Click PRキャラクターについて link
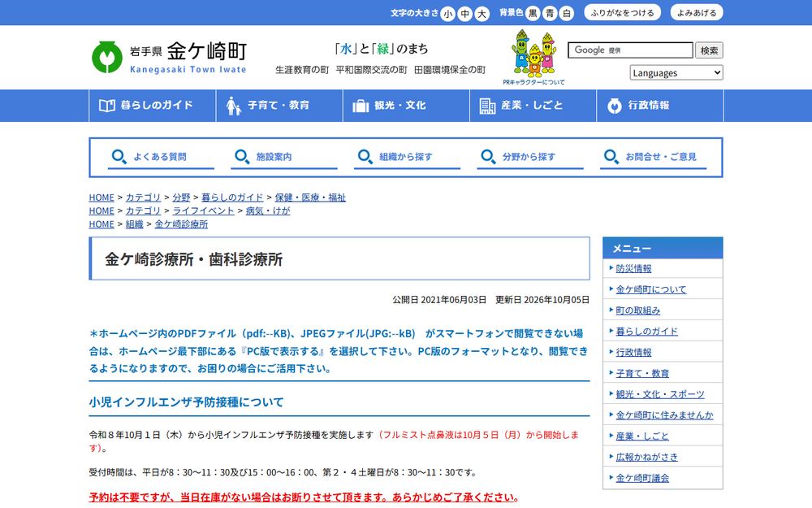The height and width of the screenshot is (508, 812). [534, 82]
